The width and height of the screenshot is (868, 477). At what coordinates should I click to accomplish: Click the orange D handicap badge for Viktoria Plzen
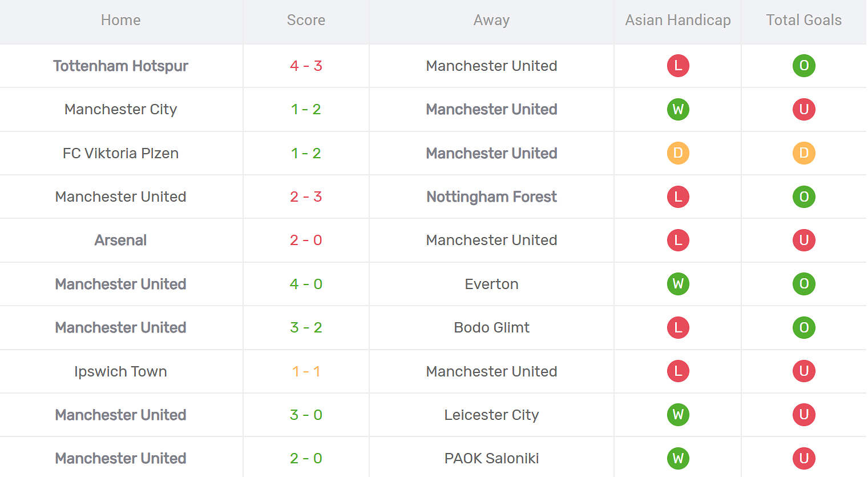point(678,153)
